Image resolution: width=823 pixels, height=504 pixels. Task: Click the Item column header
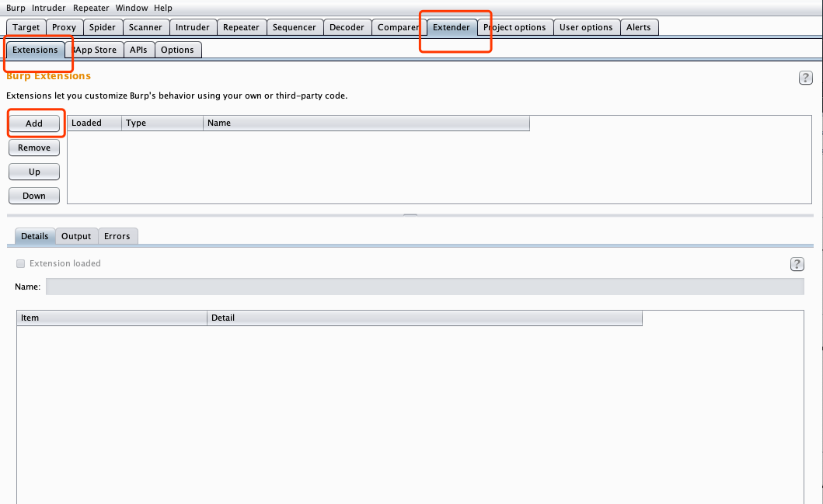(112, 318)
